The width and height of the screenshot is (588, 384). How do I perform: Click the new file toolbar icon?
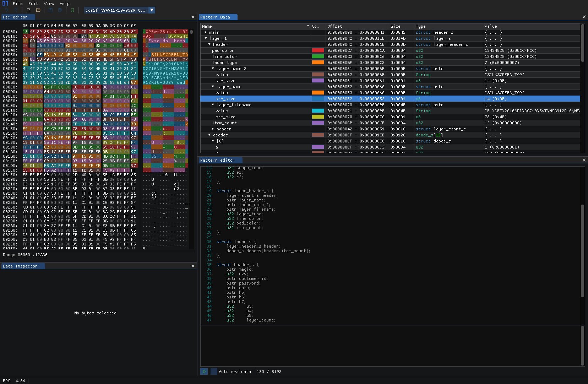[x=28, y=10]
